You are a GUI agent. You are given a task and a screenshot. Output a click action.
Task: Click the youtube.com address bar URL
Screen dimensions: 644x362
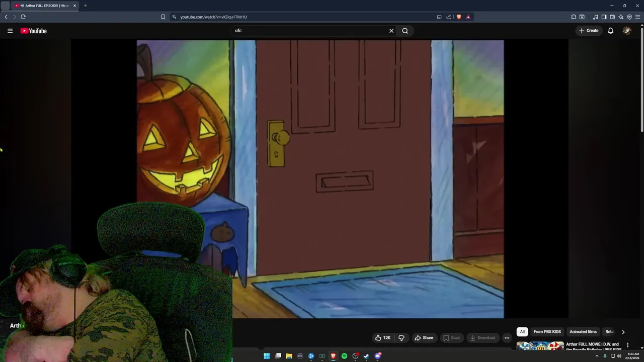tap(213, 17)
